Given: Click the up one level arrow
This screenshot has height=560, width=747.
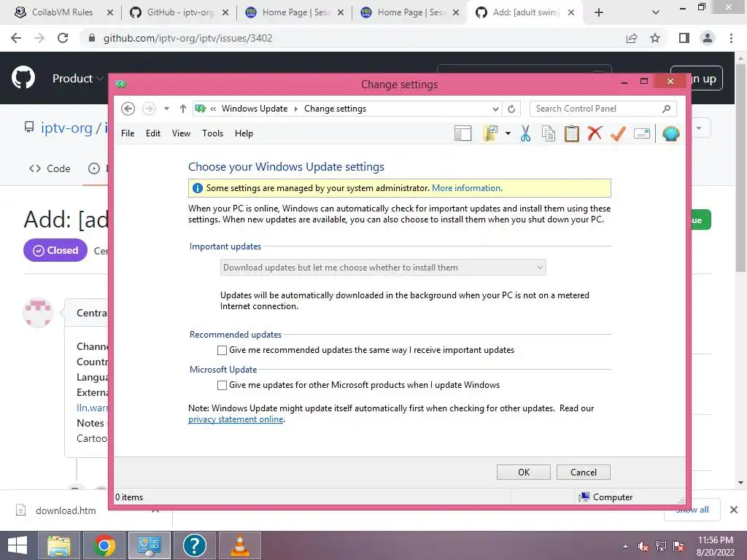Looking at the screenshot, I should [x=182, y=109].
